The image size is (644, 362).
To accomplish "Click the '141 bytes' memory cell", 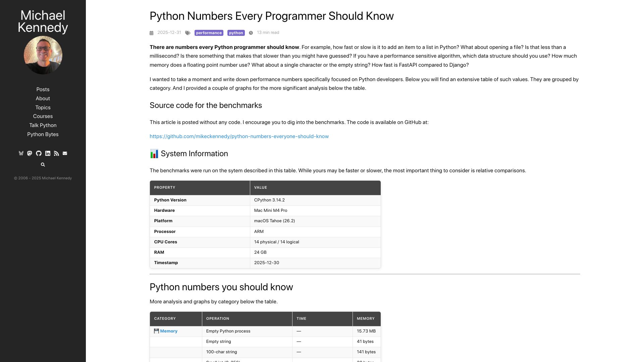I will [367, 352].
